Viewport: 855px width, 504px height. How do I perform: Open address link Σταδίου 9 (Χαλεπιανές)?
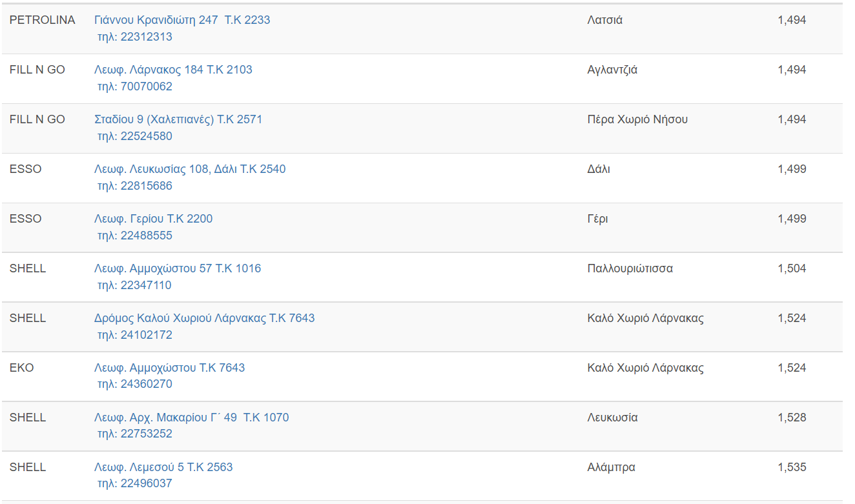pos(178,119)
